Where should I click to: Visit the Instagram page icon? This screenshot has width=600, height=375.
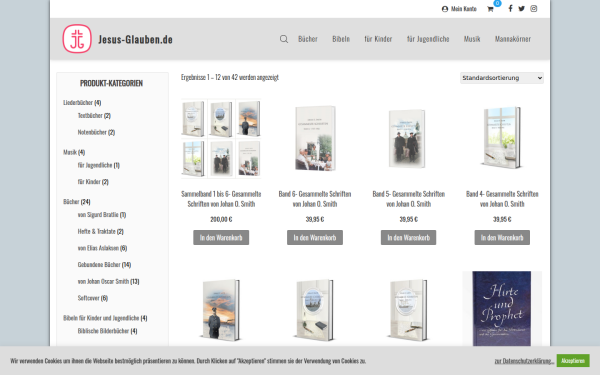533,8
